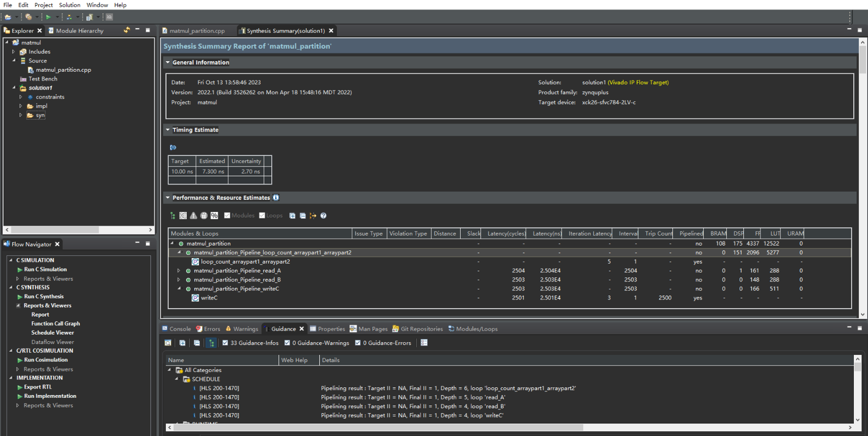Screen dimensions: 868x436
Task: Click the info icon beside Performance & Resource Estimates
Action: [276, 197]
